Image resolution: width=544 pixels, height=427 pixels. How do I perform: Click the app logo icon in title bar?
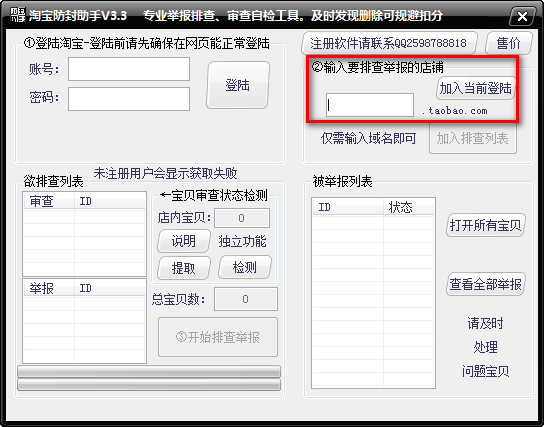17,15
